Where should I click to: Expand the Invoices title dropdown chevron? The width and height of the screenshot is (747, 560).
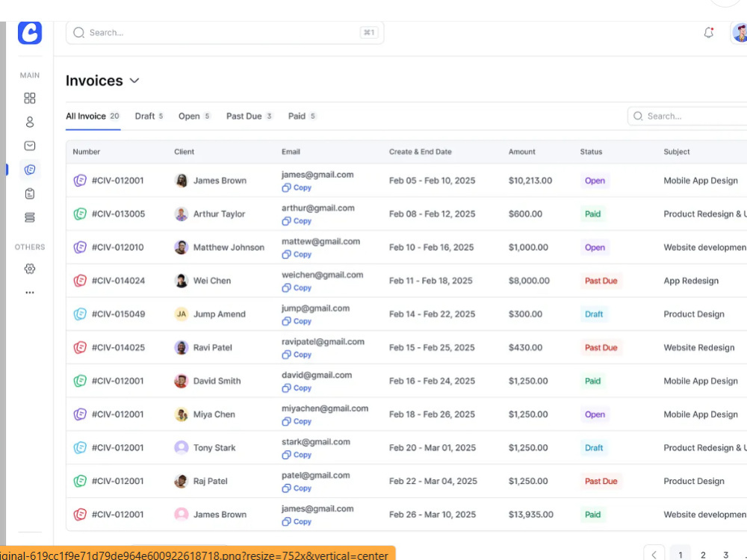click(134, 81)
